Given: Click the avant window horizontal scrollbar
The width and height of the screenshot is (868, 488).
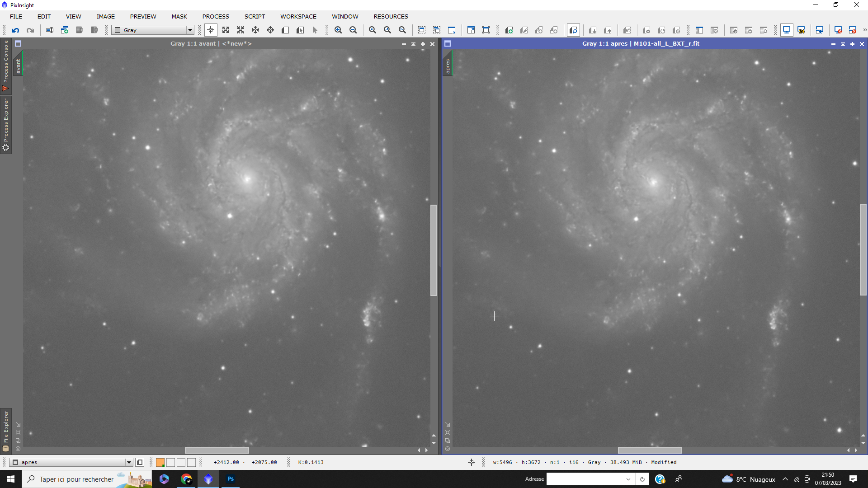Looking at the screenshot, I should (217, 450).
